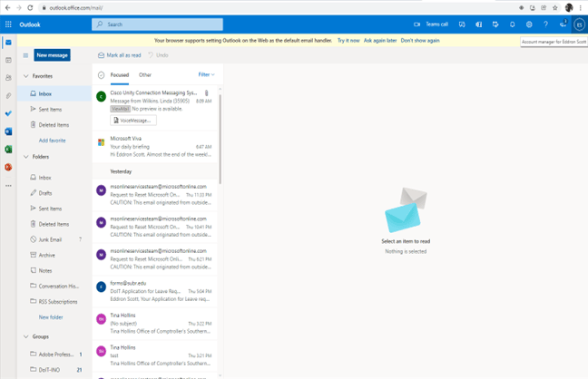Viewport: 588px width, 379px height.
Task: Select Tina Hollins (No subject) avatar
Action: tap(102, 319)
